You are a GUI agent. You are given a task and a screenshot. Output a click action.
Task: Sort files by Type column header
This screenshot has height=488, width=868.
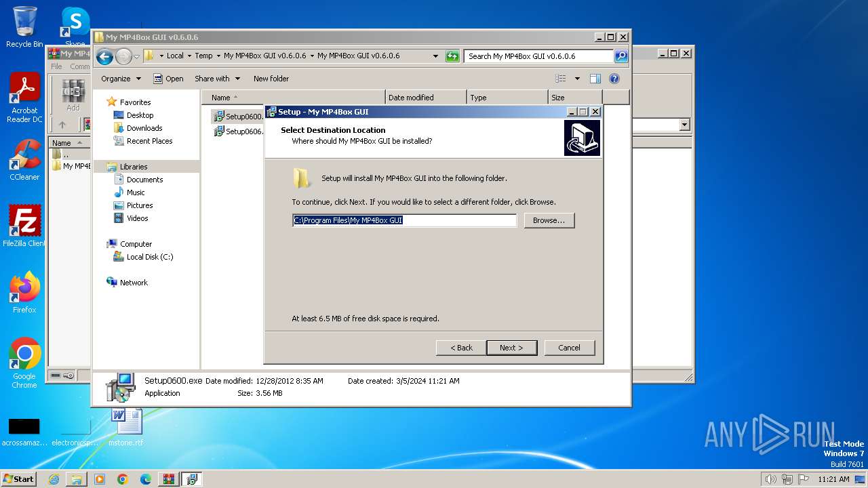[x=507, y=98]
